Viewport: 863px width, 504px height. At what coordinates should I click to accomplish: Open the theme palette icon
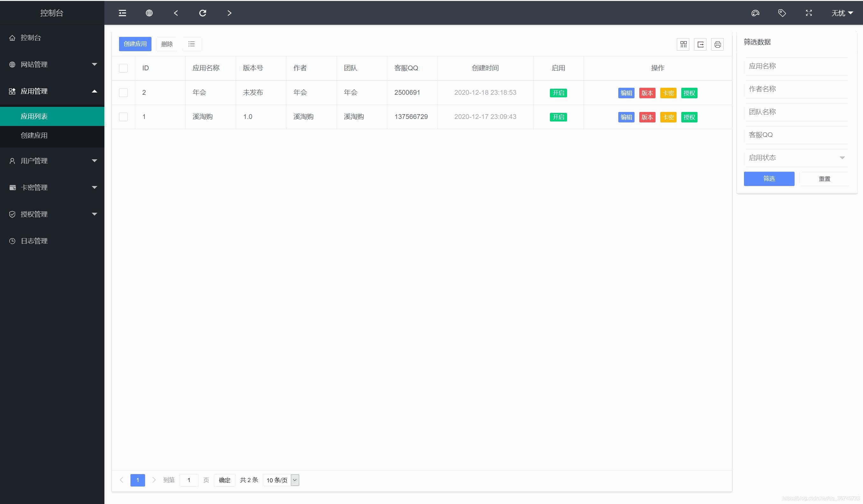click(x=755, y=13)
